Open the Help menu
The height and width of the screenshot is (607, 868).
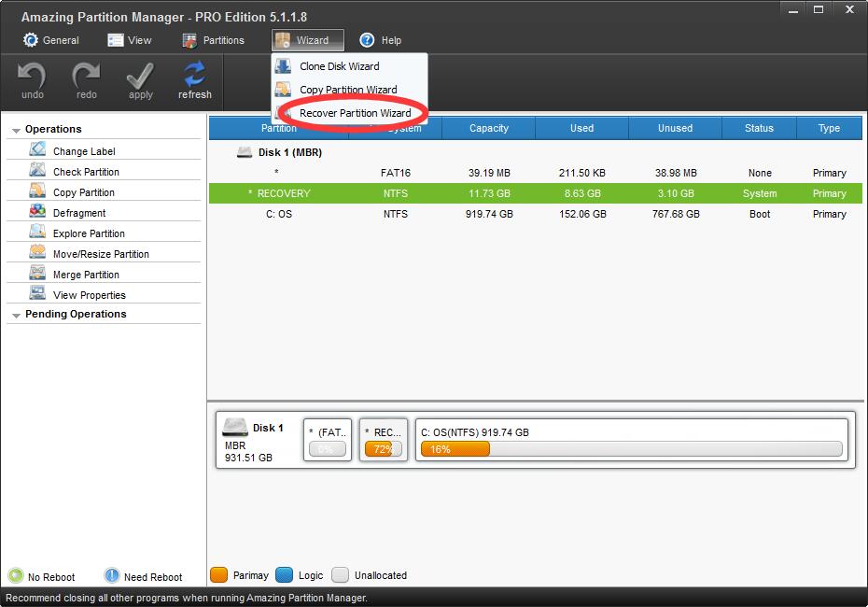click(380, 40)
